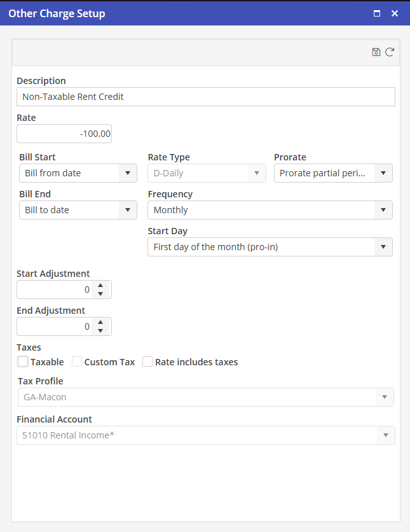Decrease the Start Adjustment value
410x532 pixels.
click(100, 294)
